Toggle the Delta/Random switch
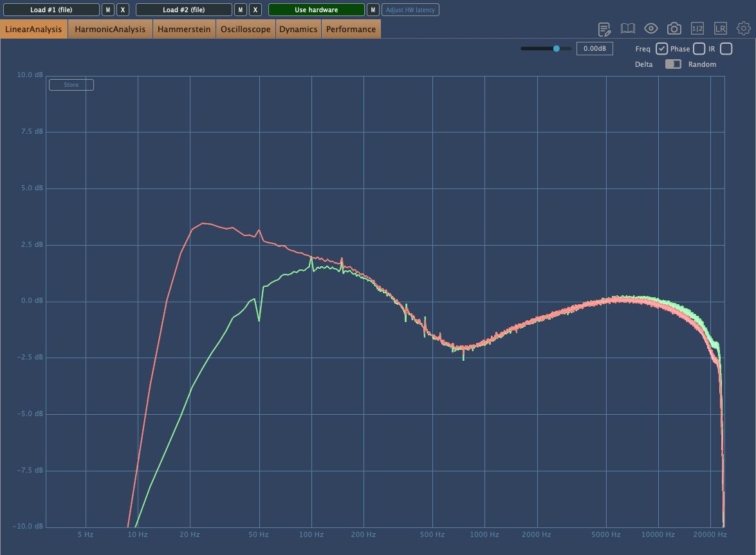Image resolution: width=756 pixels, height=555 pixels. tap(673, 64)
